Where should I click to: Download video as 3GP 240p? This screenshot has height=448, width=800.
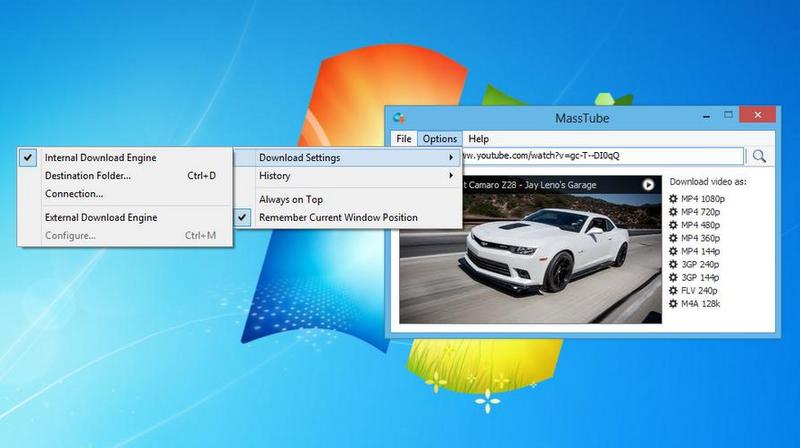click(700, 264)
